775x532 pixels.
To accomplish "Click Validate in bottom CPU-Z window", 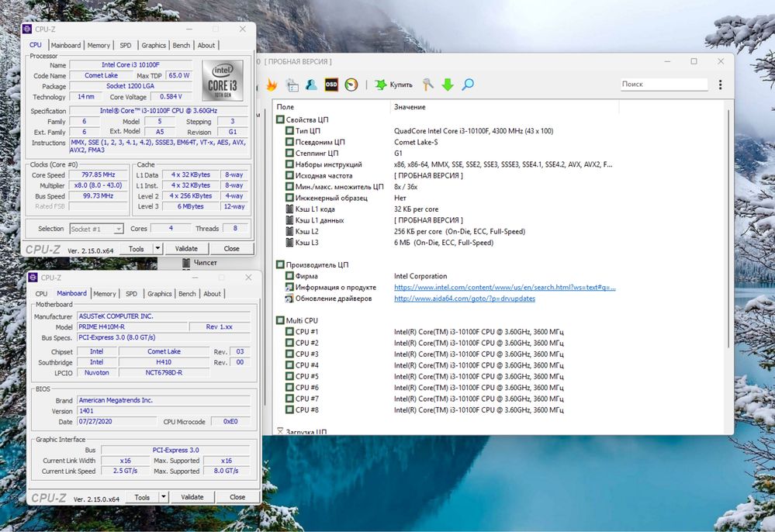I will click(192, 497).
